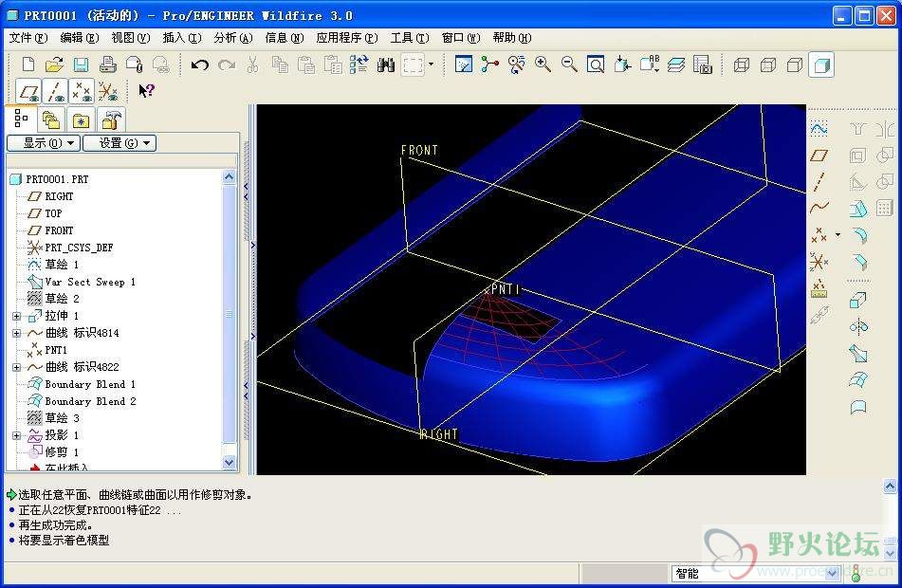Switch to the Favorites navigator tab

pyautogui.click(x=81, y=119)
